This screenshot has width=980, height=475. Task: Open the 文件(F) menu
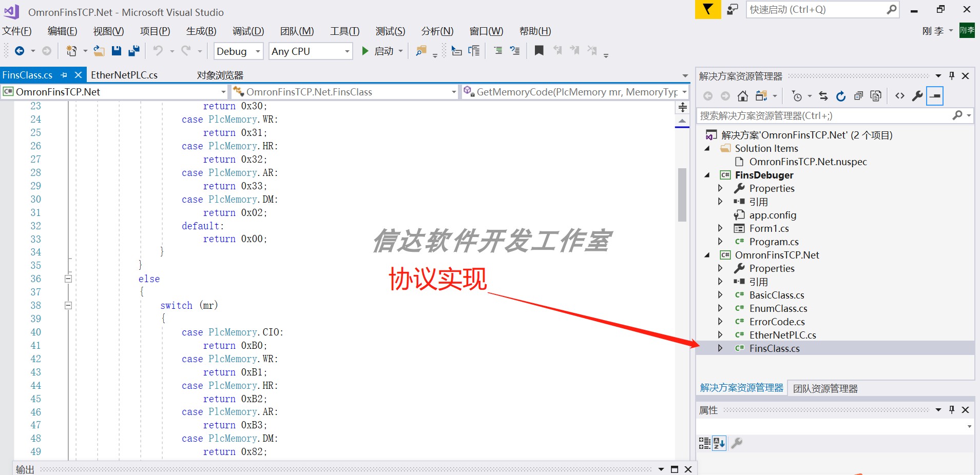pyautogui.click(x=17, y=31)
